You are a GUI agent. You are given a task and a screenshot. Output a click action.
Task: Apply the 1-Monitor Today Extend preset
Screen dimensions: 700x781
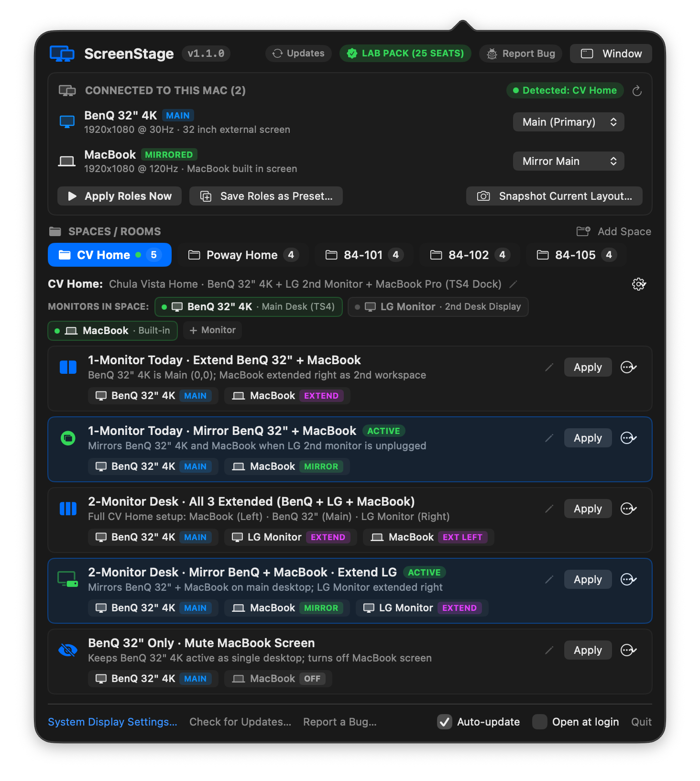click(588, 367)
